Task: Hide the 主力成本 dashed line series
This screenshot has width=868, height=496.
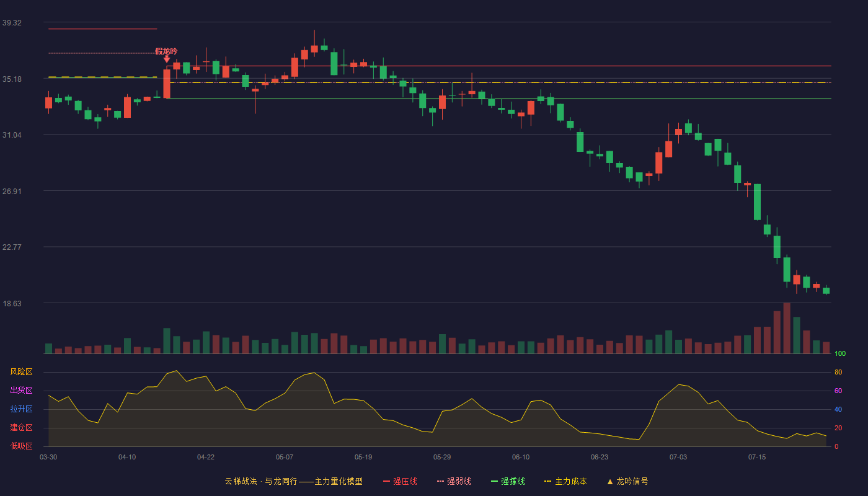Action: click(x=565, y=481)
